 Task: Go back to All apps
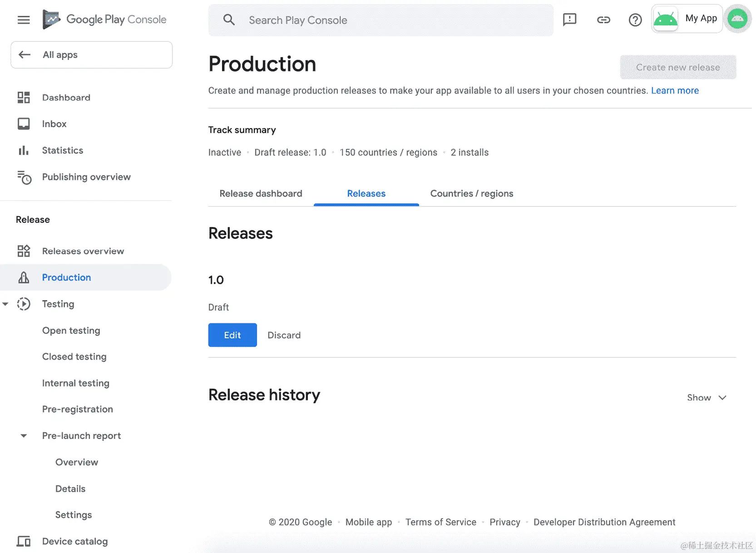click(91, 55)
